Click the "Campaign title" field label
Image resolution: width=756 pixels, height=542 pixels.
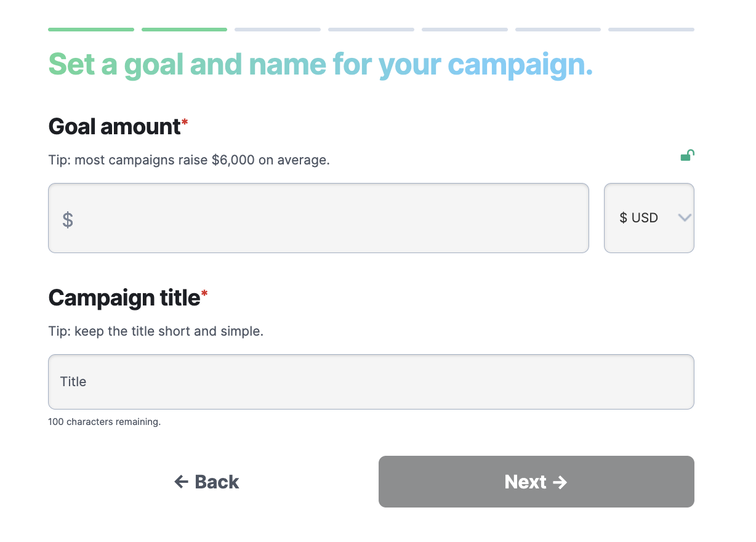tap(124, 298)
